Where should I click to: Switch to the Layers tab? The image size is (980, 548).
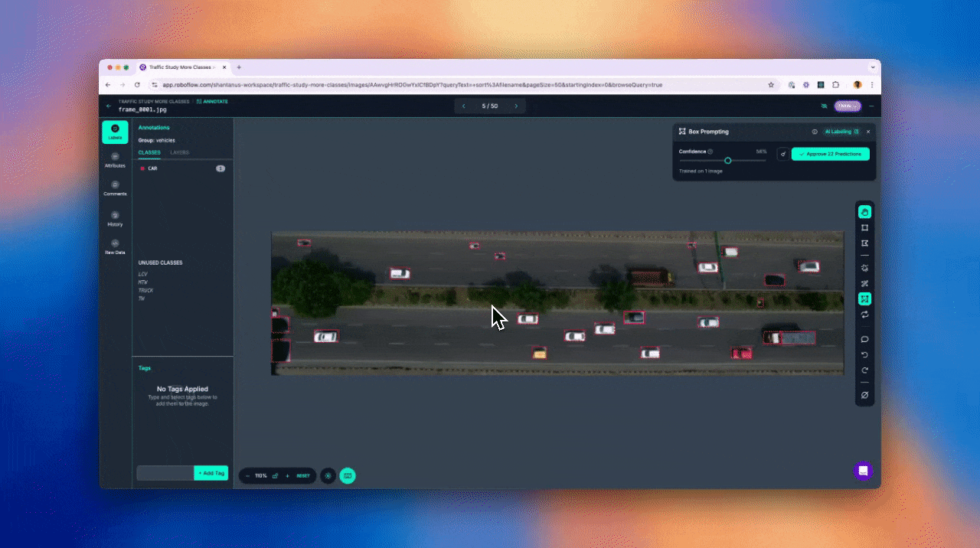179,152
